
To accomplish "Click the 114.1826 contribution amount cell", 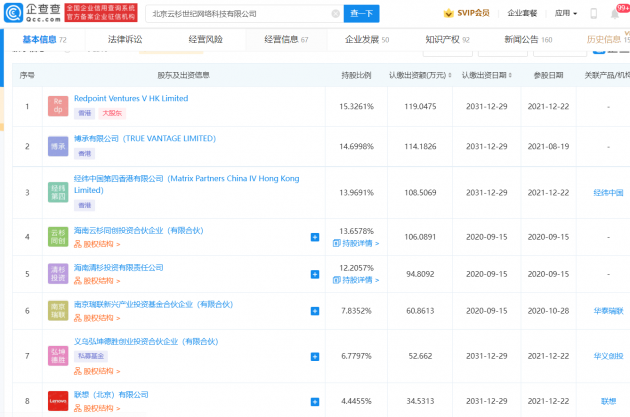I will pyautogui.click(x=420, y=147).
